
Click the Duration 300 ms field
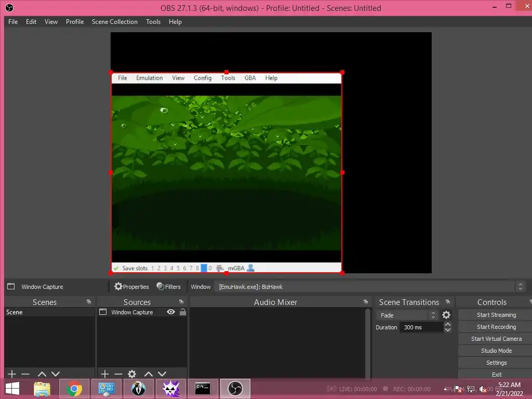421,327
